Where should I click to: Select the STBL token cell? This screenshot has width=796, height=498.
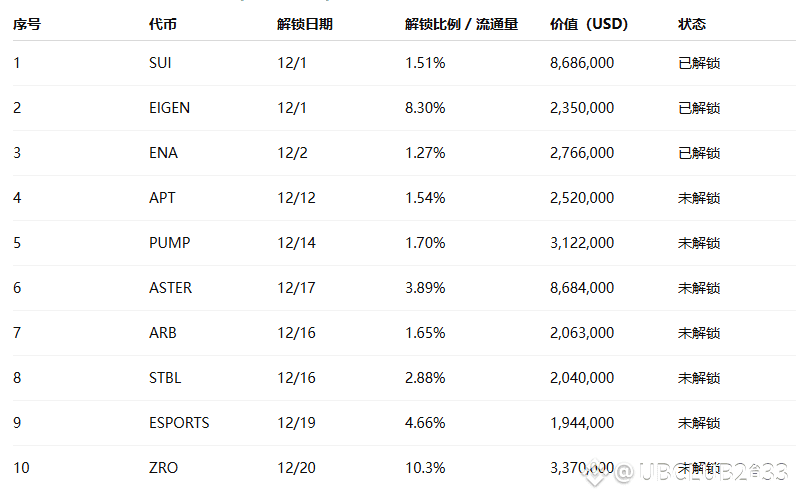point(165,378)
